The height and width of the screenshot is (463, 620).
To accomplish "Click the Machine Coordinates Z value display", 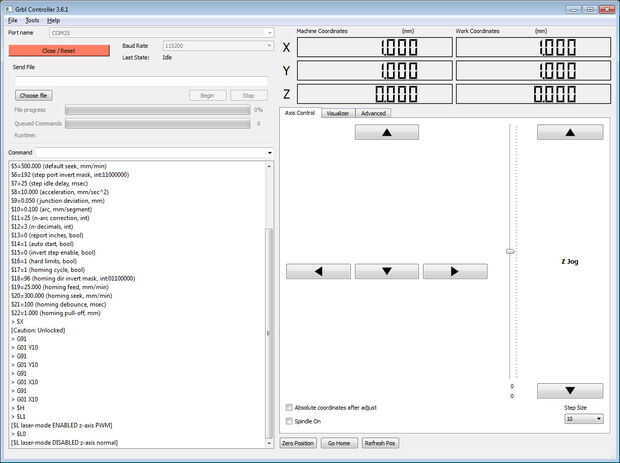I will tap(374, 94).
